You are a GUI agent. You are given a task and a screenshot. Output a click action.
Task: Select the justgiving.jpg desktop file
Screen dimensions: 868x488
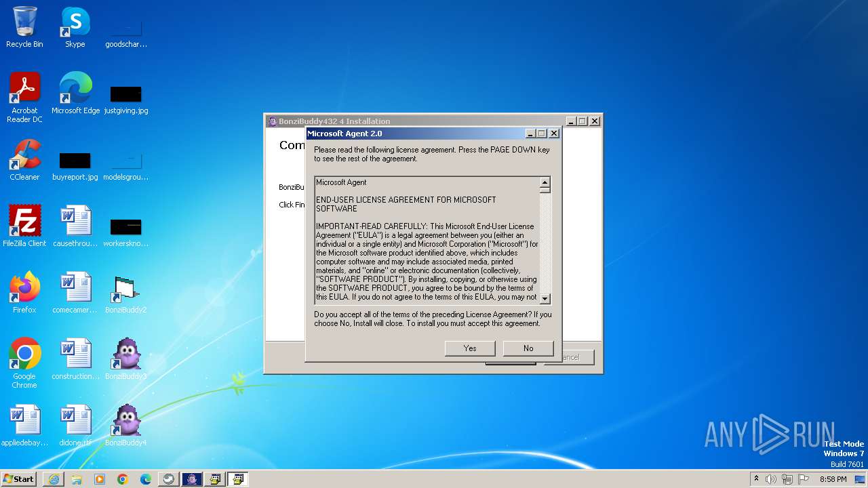[x=126, y=99]
